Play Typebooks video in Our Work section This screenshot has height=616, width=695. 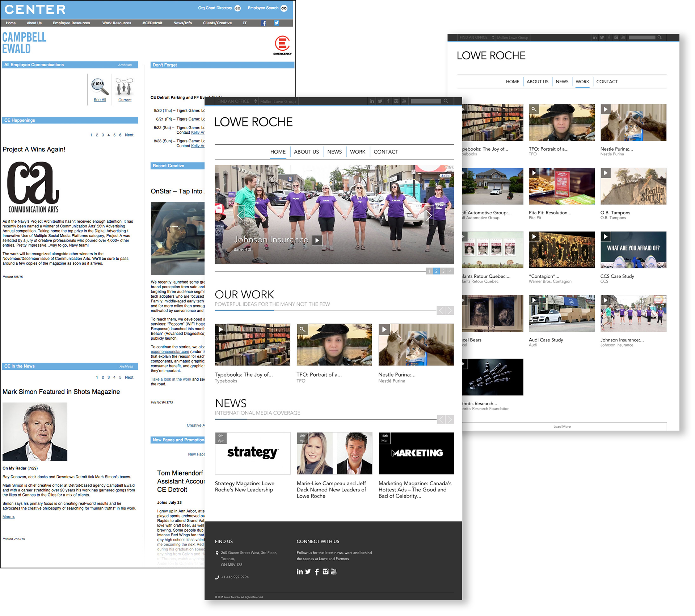click(220, 329)
